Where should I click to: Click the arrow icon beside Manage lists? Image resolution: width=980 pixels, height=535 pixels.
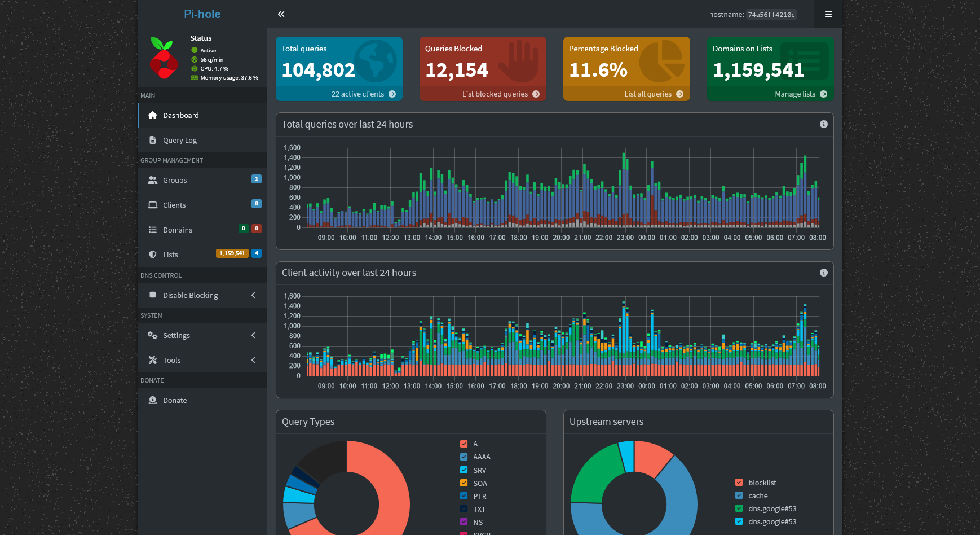tap(823, 94)
